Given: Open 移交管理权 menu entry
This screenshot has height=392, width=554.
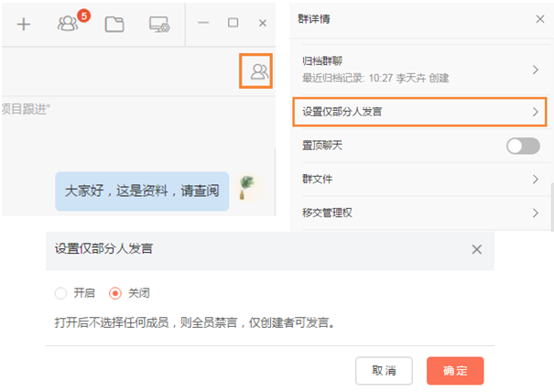Looking at the screenshot, I should pos(420,212).
